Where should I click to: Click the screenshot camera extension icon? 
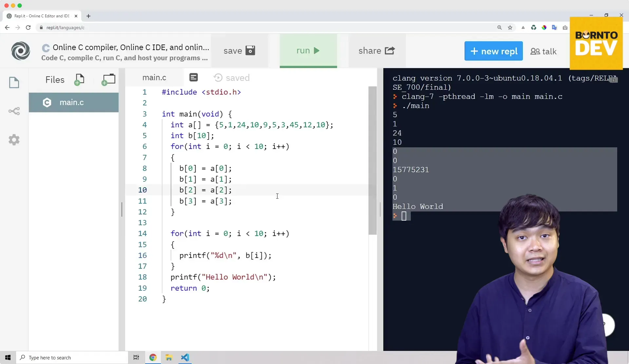[x=565, y=27]
